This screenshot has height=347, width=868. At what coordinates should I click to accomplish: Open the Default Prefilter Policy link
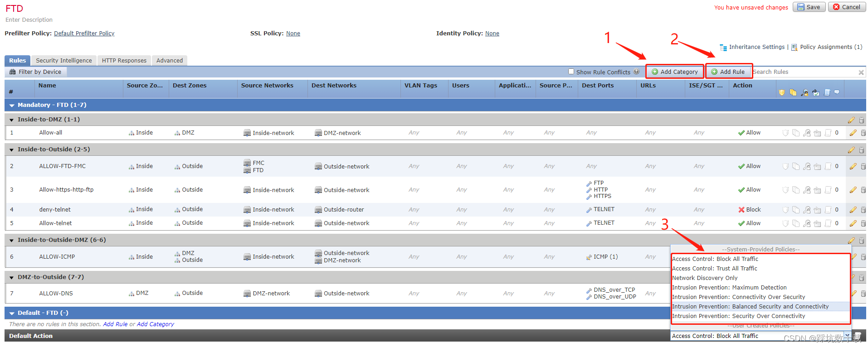coord(84,34)
